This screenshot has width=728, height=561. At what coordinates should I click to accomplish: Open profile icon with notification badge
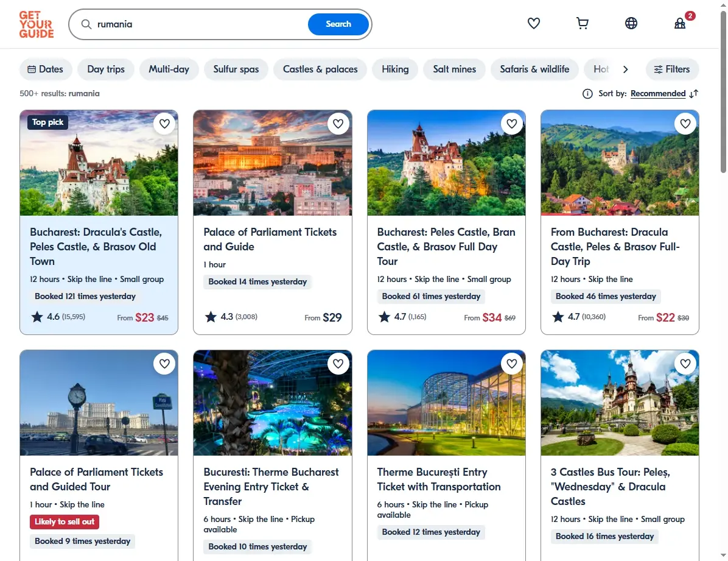680,23
